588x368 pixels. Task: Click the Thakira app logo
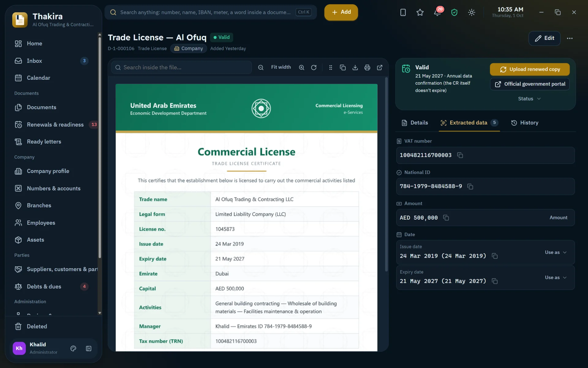20,20
